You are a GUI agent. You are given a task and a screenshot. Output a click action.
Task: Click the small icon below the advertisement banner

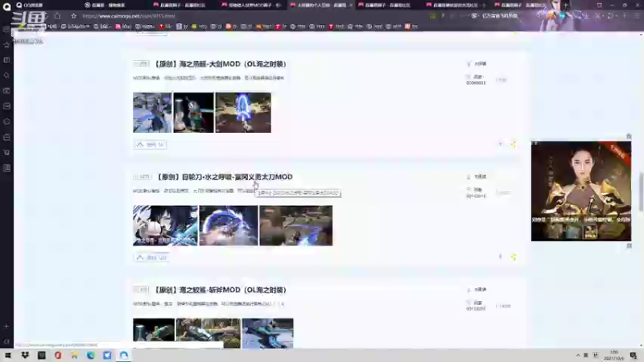point(630,246)
